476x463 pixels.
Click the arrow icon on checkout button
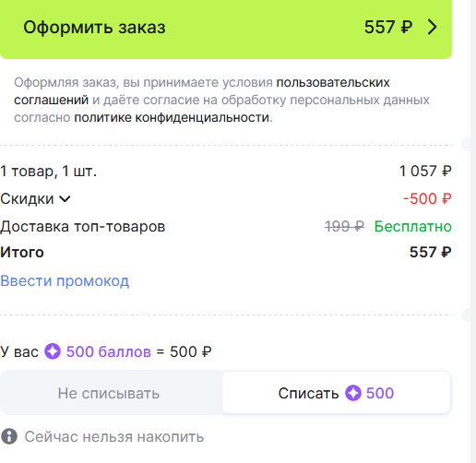pyautogui.click(x=433, y=27)
